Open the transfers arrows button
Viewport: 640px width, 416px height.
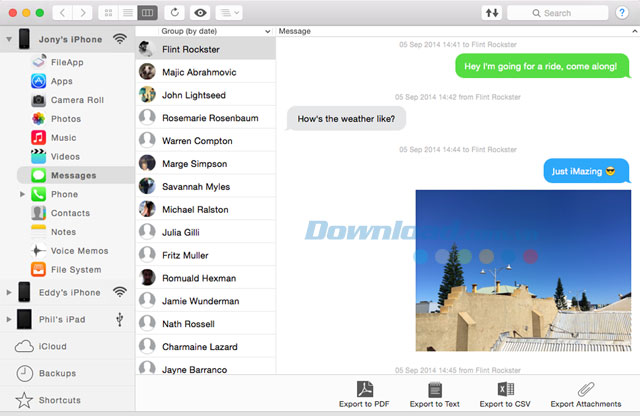pos(490,13)
